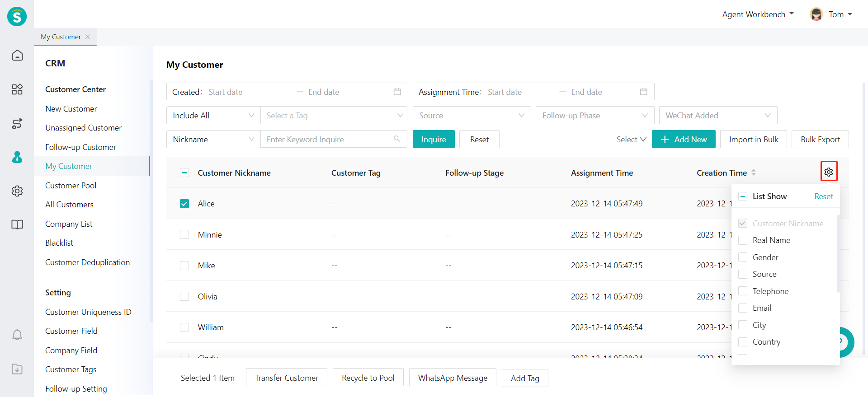Click Transfer Customer button
This screenshot has width=868, height=397.
(x=287, y=378)
